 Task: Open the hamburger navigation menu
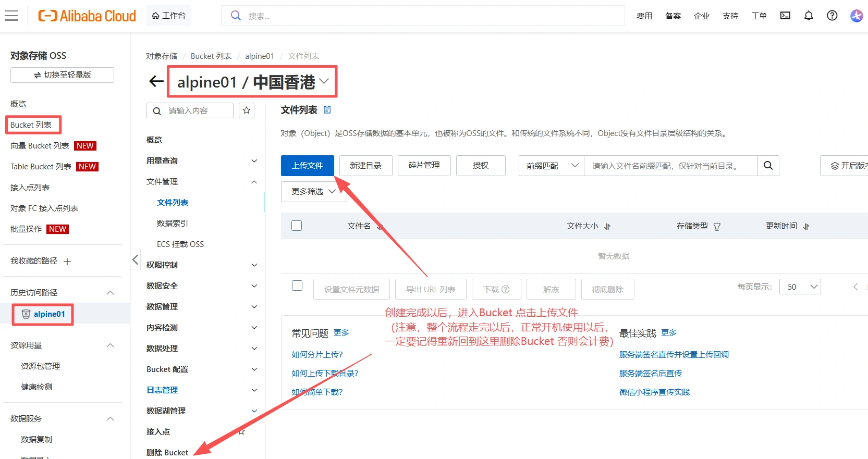click(11, 16)
